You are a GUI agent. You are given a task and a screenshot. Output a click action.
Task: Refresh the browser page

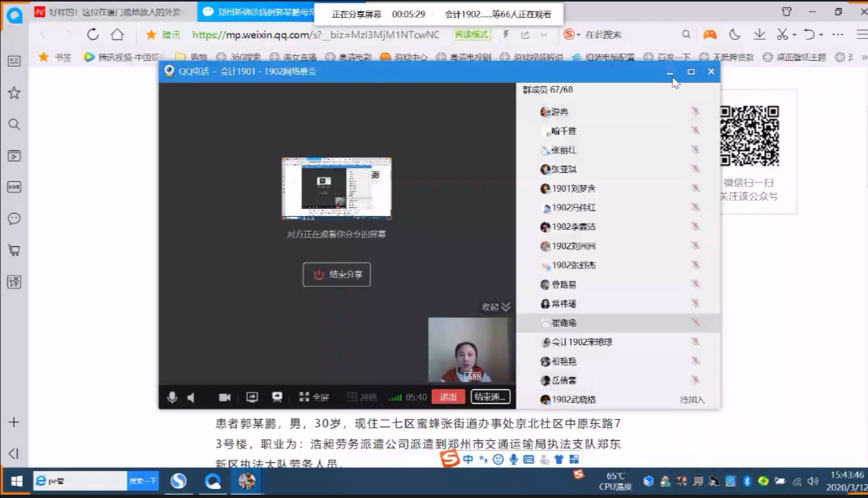(x=93, y=34)
